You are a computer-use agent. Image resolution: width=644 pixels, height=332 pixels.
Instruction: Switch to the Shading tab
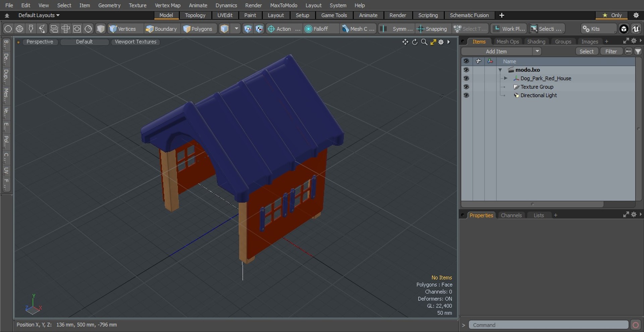[x=536, y=42]
